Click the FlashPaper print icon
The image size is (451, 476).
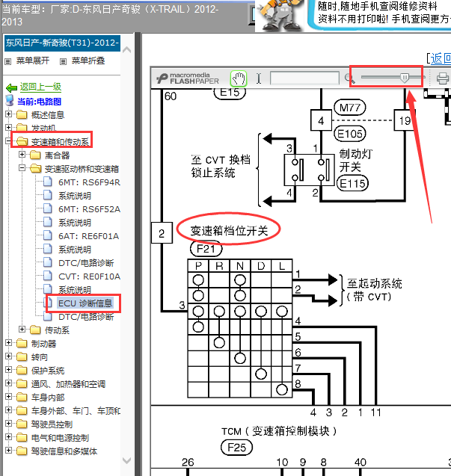click(443, 78)
